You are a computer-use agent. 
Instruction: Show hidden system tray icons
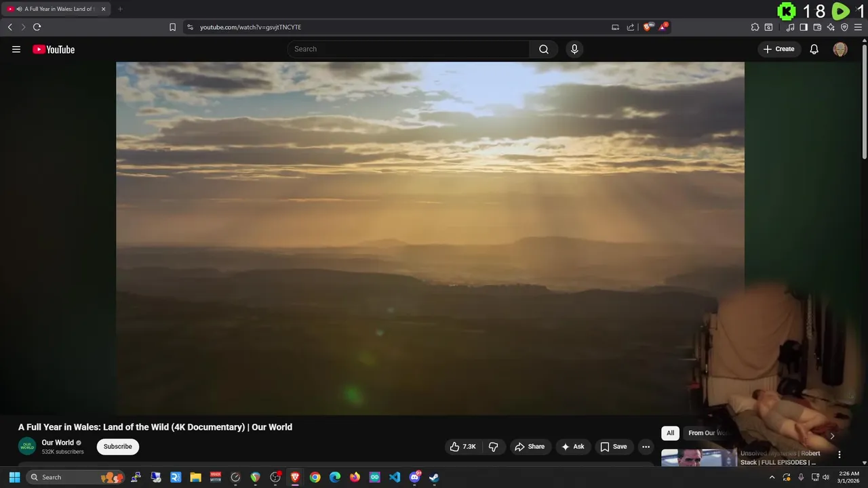(772, 477)
